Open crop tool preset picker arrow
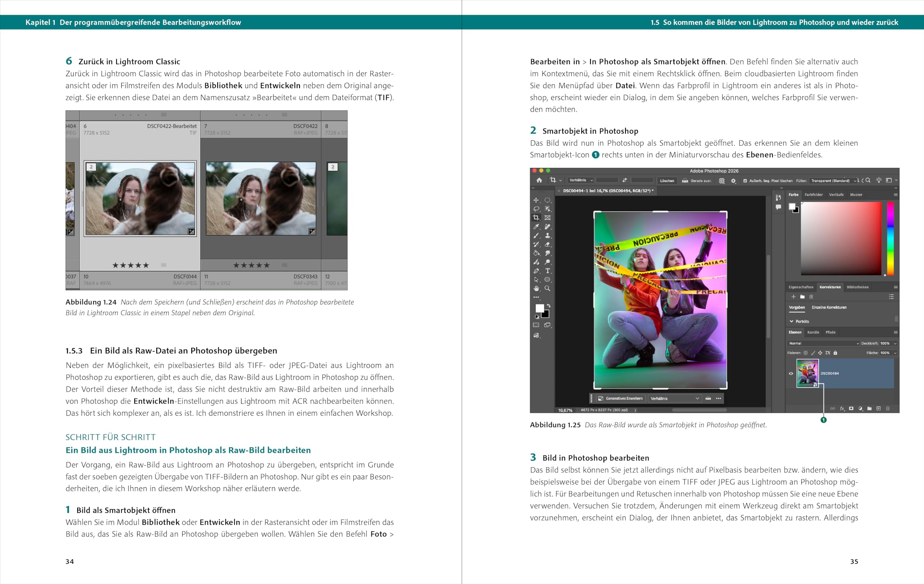924x584 pixels. pyautogui.click(x=561, y=181)
